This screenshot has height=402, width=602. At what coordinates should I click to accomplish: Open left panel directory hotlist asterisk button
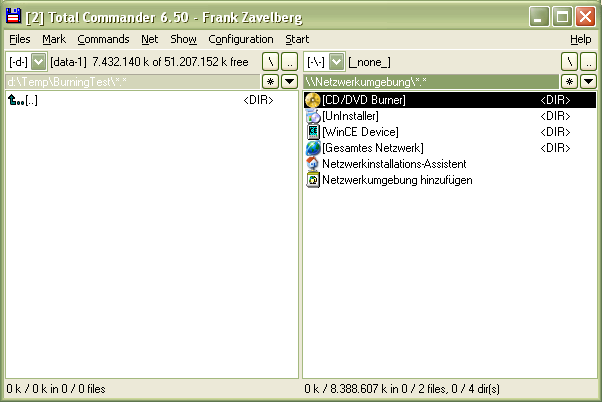[270, 81]
